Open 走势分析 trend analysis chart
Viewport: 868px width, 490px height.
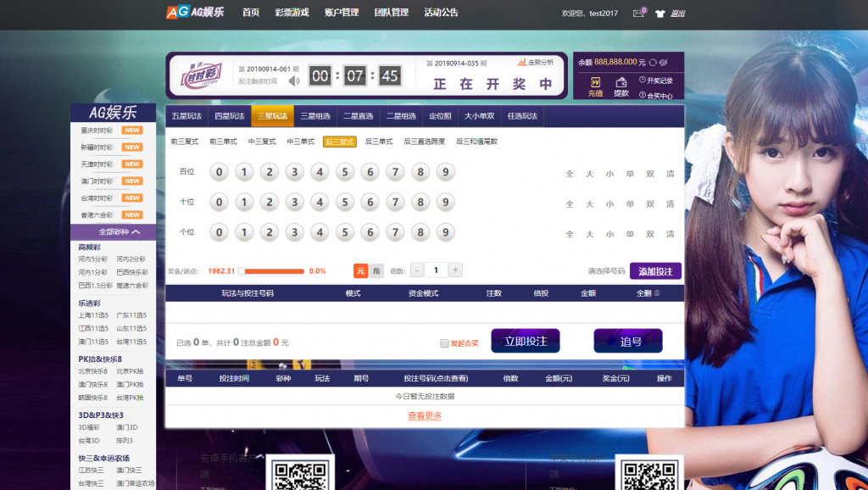[x=536, y=63]
